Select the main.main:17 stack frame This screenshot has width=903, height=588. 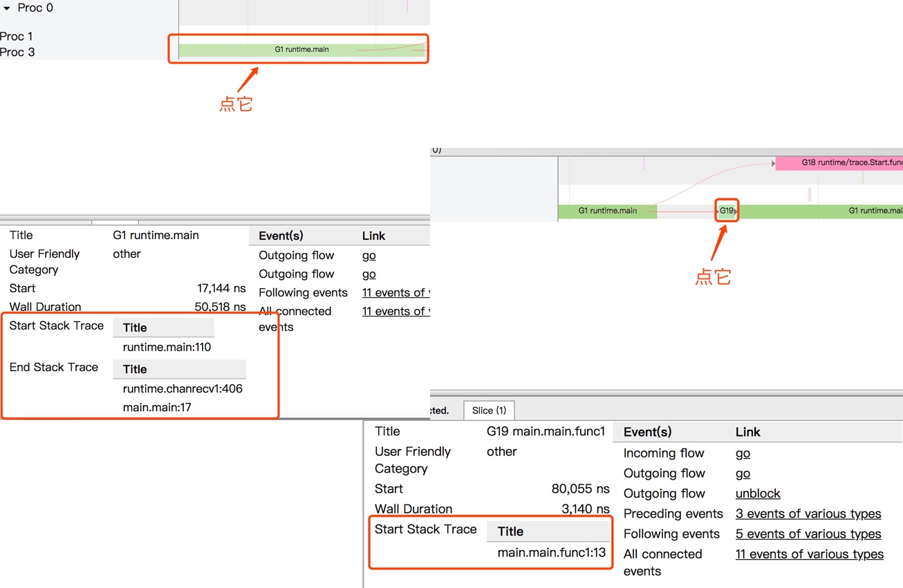tap(157, 407)
